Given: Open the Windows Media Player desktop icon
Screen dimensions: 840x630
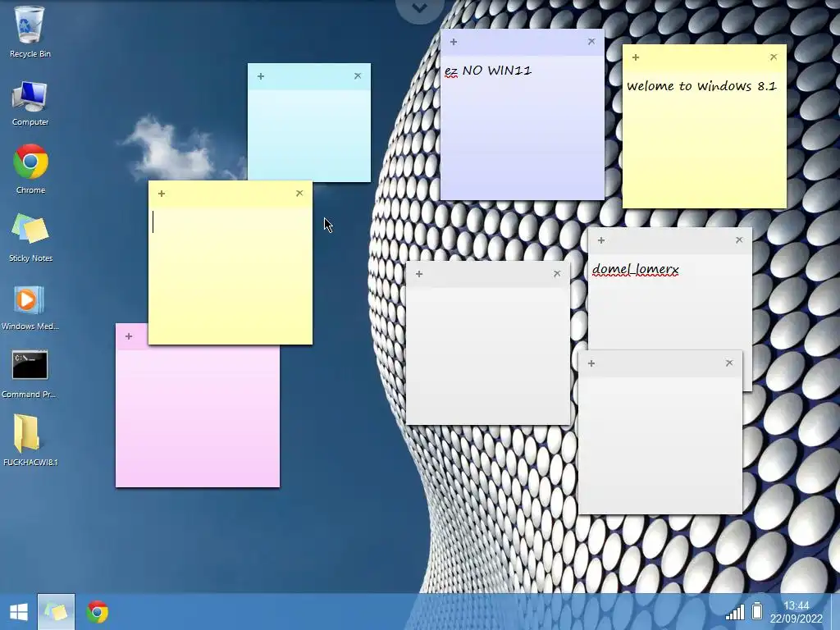Looking at the screenshot, I should pyautogui.click(x=30, y=307).
